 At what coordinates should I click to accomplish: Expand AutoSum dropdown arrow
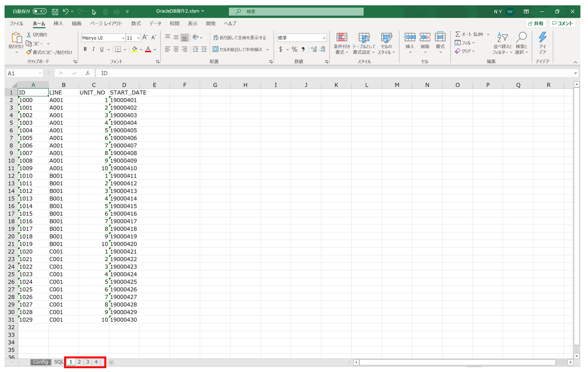(488, 35)
